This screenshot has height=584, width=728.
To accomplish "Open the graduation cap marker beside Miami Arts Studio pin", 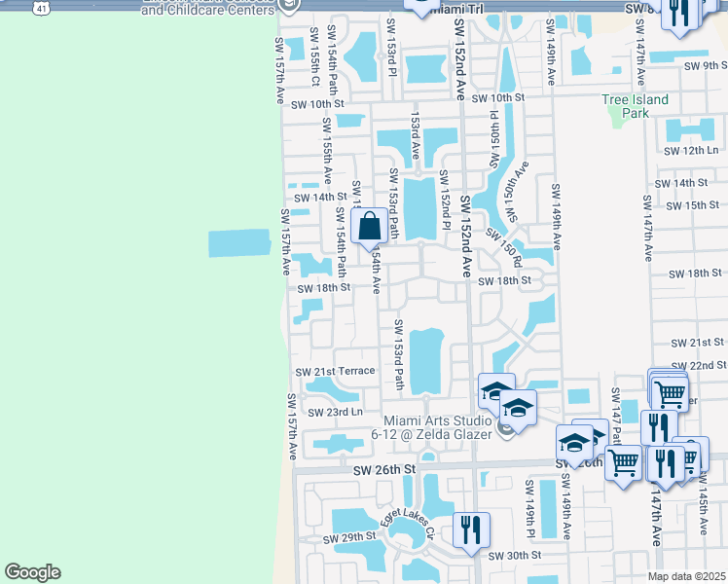I will click(x=518, y=411).
